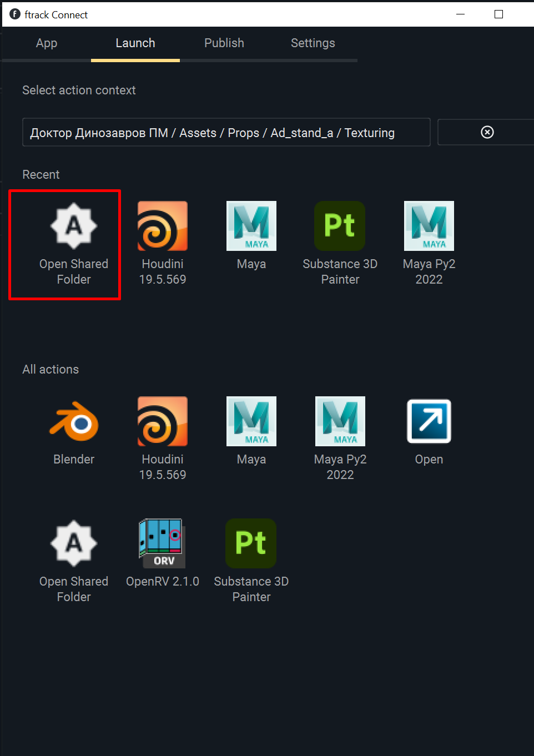Start Maya from the Recent section
Screen dimensions: 534x756
click(x=251, y=236)
